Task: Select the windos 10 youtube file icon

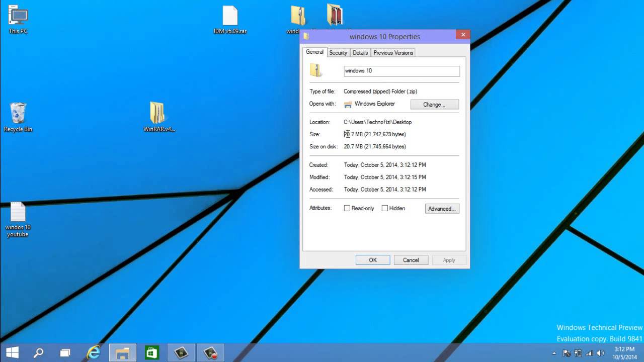Action: coord(18,220)
